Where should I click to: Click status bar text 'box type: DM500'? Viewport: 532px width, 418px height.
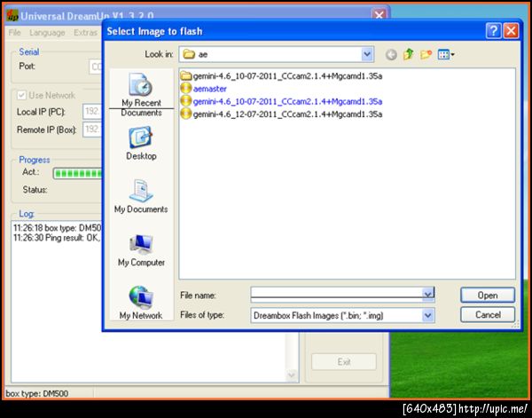[37, 393]
